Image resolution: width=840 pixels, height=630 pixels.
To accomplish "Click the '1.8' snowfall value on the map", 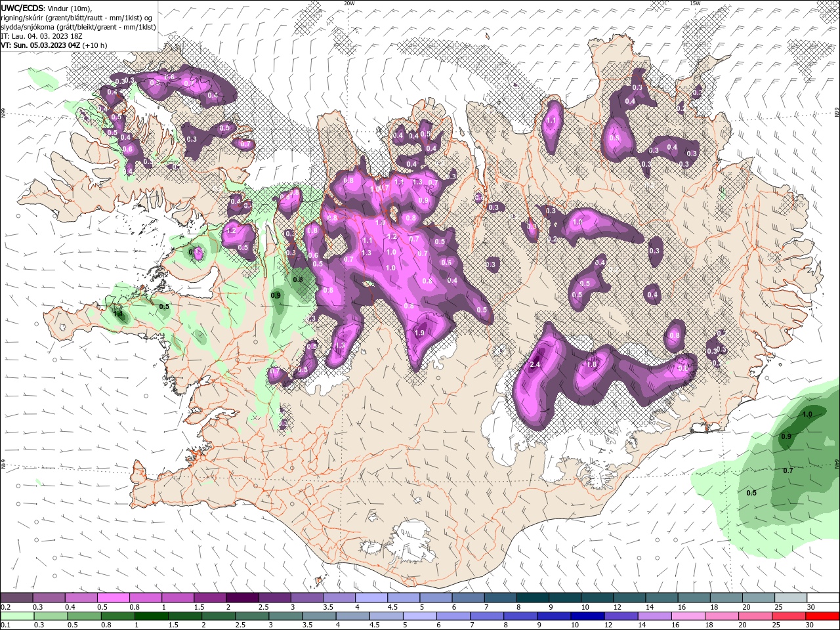I will tap(591, 364).
